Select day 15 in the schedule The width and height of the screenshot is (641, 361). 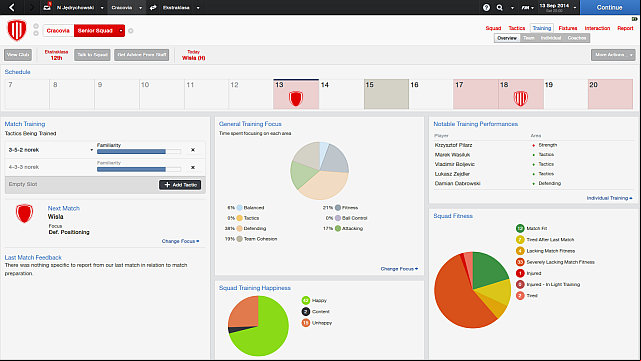coord(386,94)
